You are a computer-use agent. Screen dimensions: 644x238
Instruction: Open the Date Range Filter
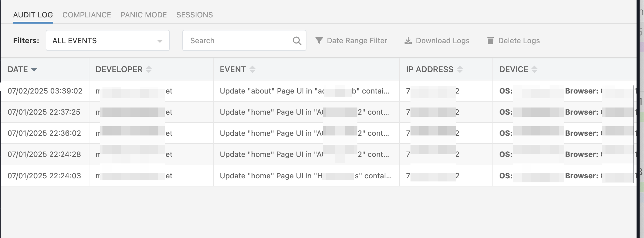tap(357, 41)
